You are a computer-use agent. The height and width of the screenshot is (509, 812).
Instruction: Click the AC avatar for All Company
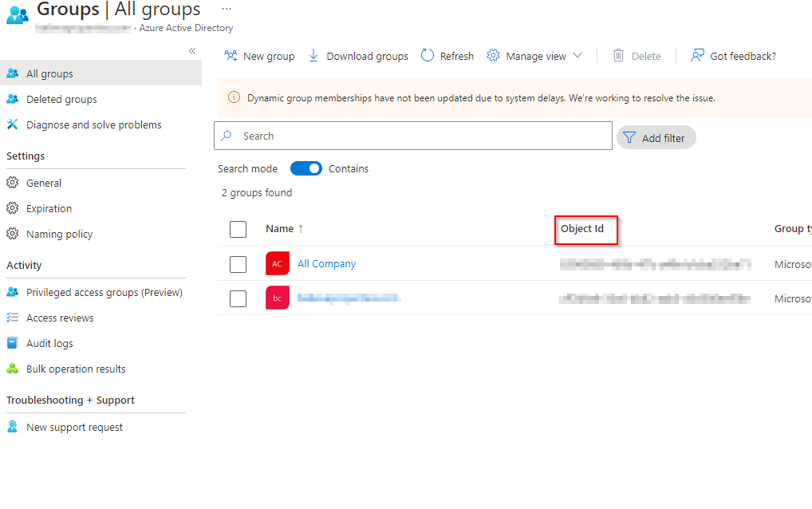tap(277, 263)
